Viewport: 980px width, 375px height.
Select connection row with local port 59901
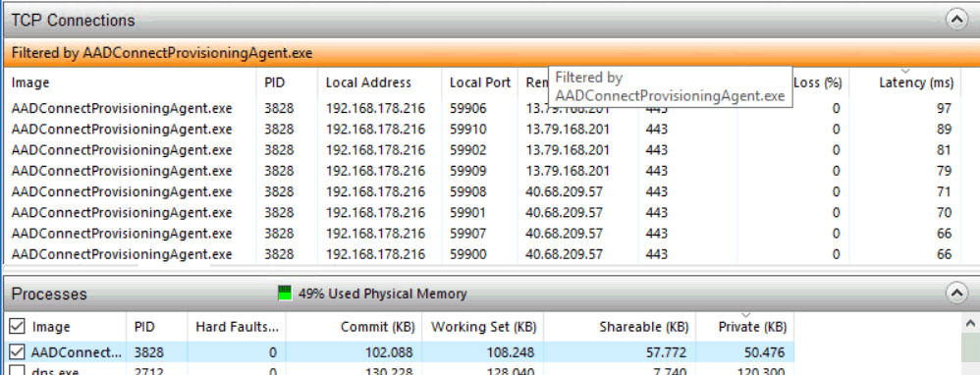pyautogui.click(x=481, y=212)
